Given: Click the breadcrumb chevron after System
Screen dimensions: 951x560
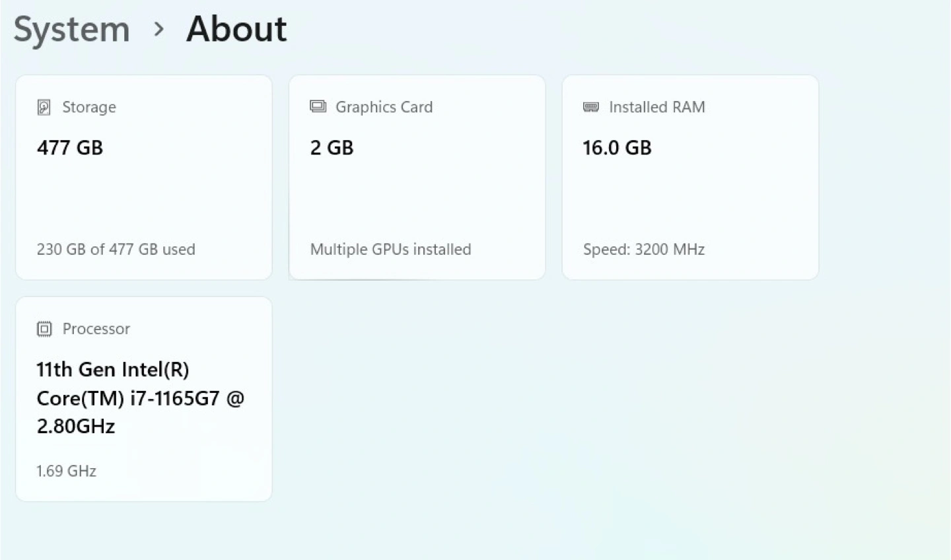Looking at the screenshot, I should tap(158, 30).
